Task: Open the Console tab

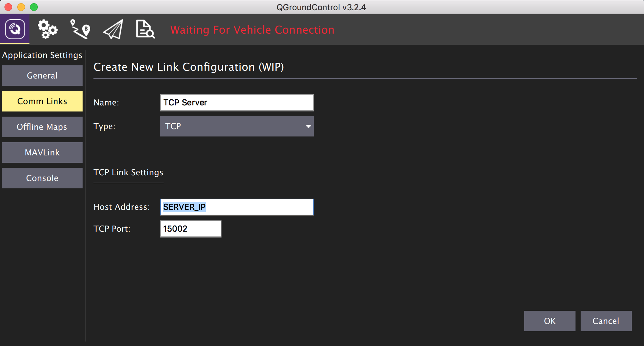Action: click(x=42, y=178)
